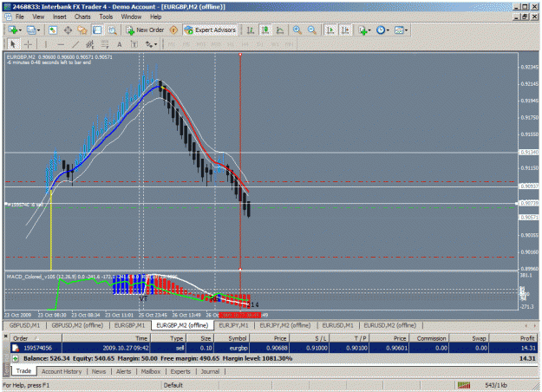Select the vertical line drawing tool
Image resolution: width=542 pixels, height=392 pixels.
[46, 44]
